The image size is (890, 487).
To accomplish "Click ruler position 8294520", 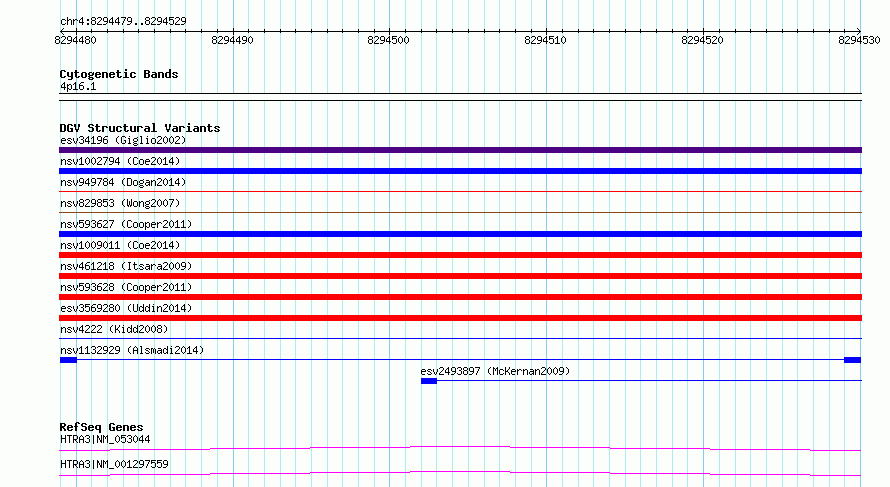I will tap(703, 40).
